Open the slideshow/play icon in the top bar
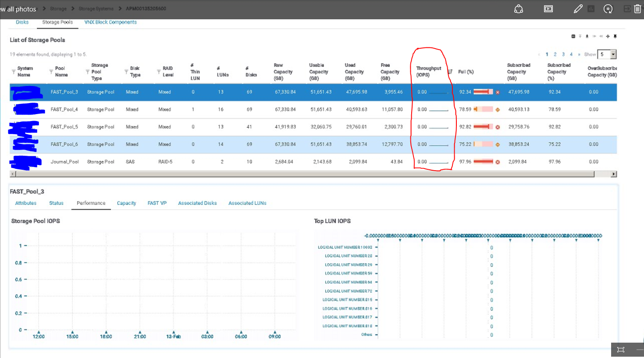This screenshot has height=358, width=644. tap(548, 8)
